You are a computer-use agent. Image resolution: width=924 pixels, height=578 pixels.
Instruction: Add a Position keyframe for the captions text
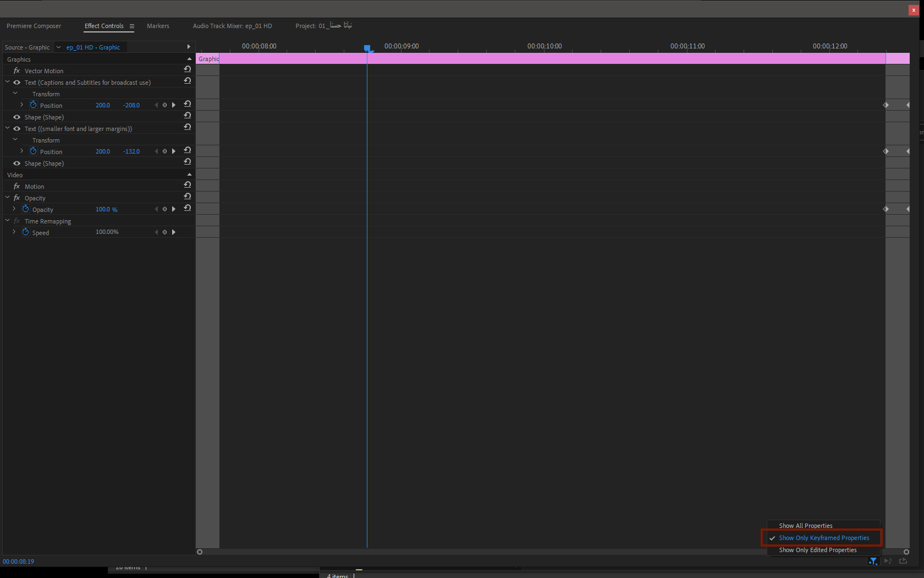click(164, 105)
